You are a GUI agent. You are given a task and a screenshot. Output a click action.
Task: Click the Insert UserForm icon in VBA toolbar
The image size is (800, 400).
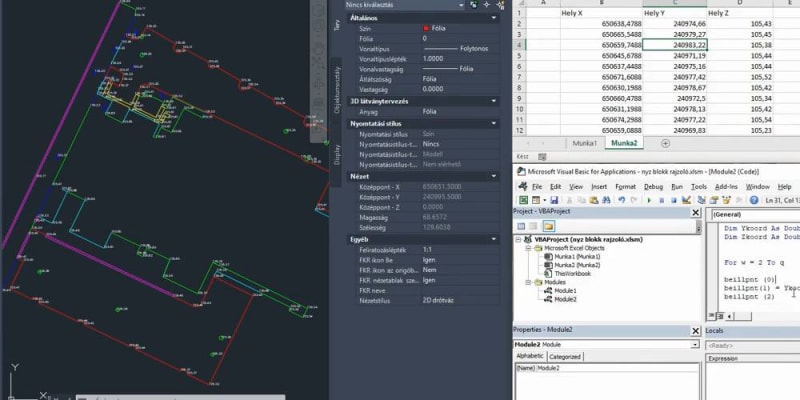[x=536, y=200]
